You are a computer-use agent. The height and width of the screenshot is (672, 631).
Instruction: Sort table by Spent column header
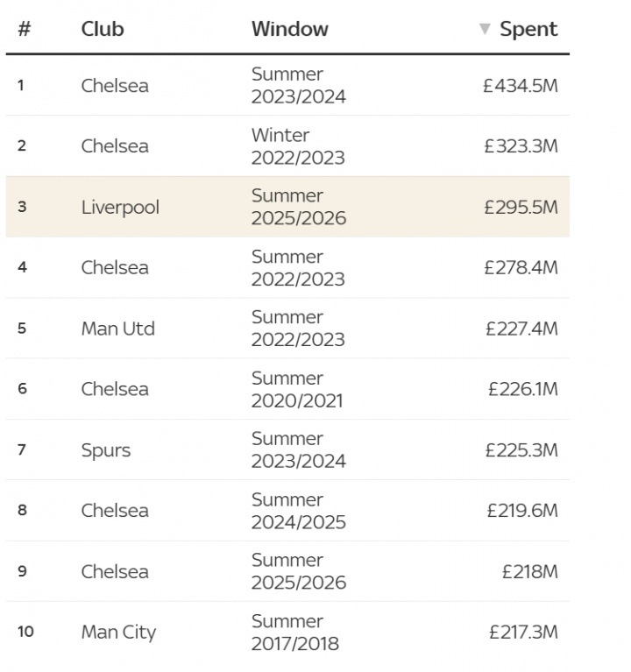(528, 29)
